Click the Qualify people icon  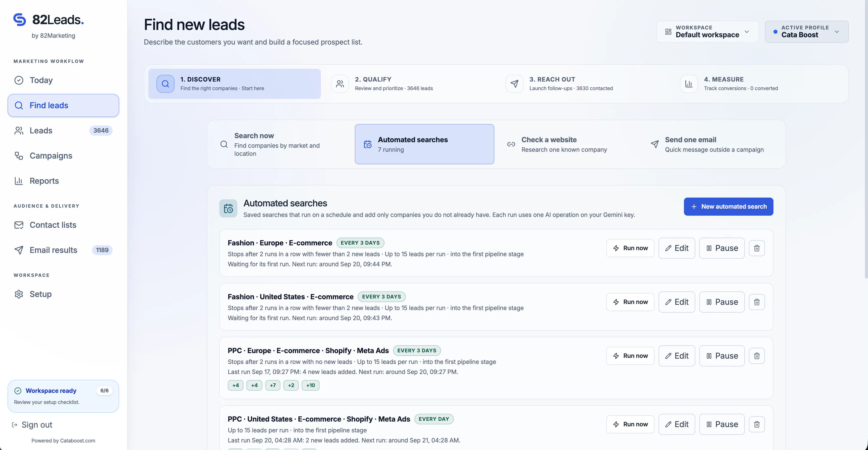(x=340, y=84)
